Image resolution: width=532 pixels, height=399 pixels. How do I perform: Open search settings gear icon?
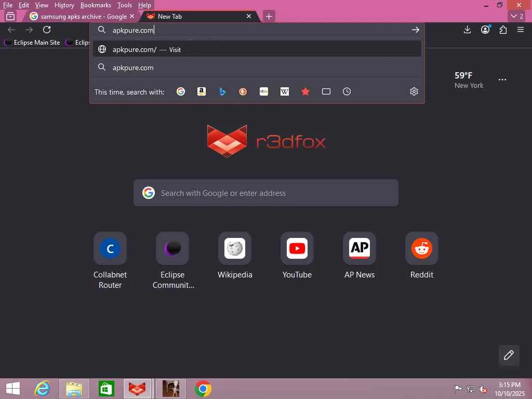[414, 91]
